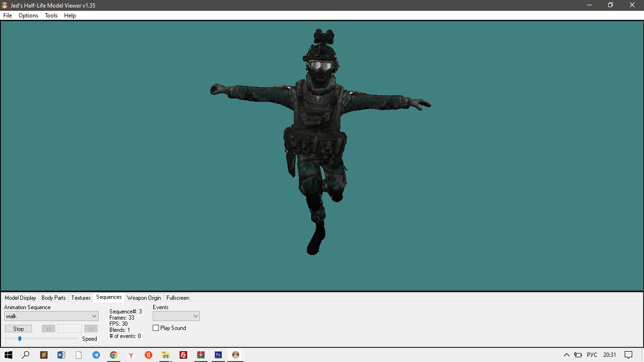The width and height of the screenshot is (644, 362).
Task: Switch to Google Chrome in the taskbar
Action: (114, 355)
